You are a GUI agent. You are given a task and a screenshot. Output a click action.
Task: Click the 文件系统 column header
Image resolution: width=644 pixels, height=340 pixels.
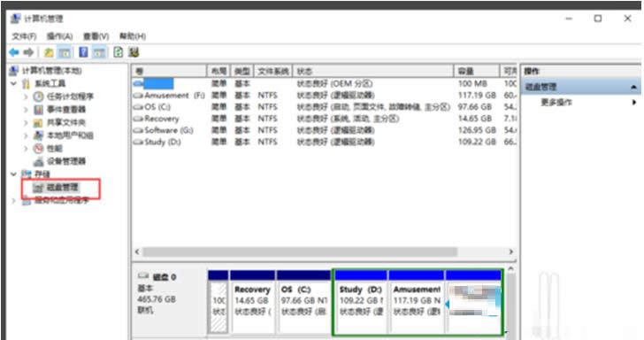273,71
